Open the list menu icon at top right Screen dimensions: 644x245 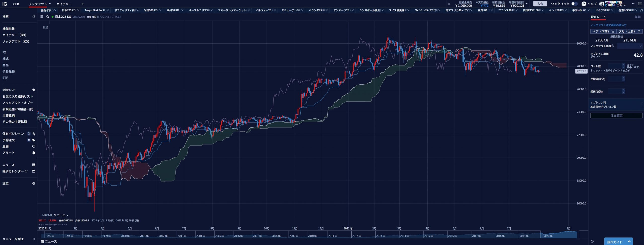click(640, 4)
